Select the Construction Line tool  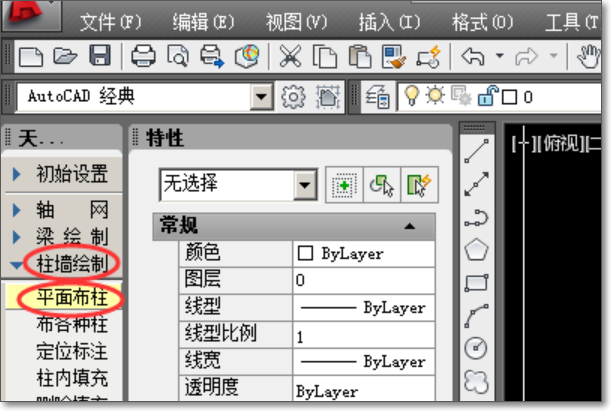476,184
